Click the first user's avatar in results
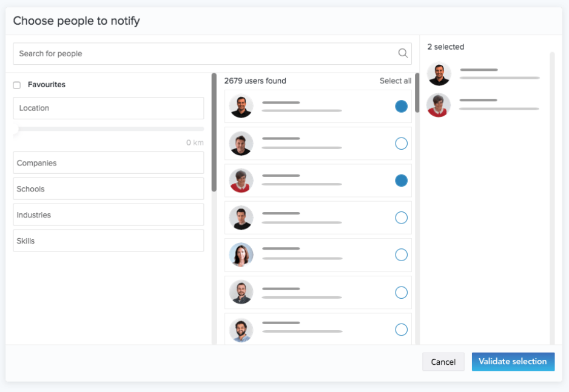This screenshot has height=392, width=569. [241, 107]
